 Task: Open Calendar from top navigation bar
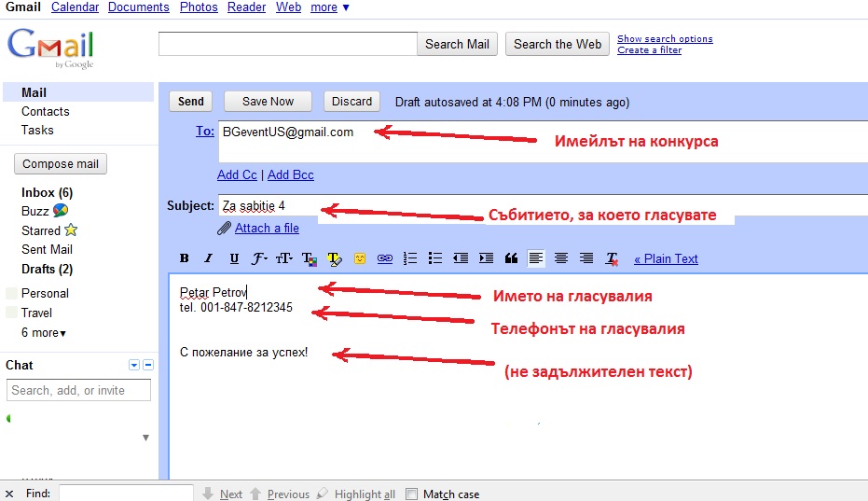coord(75,7)
